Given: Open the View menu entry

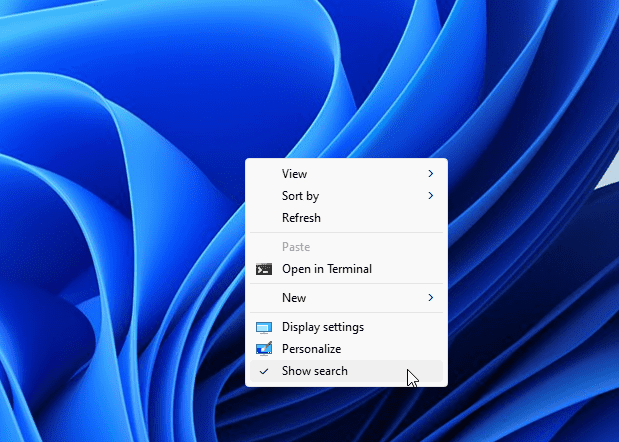Looking at the screenshot, I should (295, 174).
